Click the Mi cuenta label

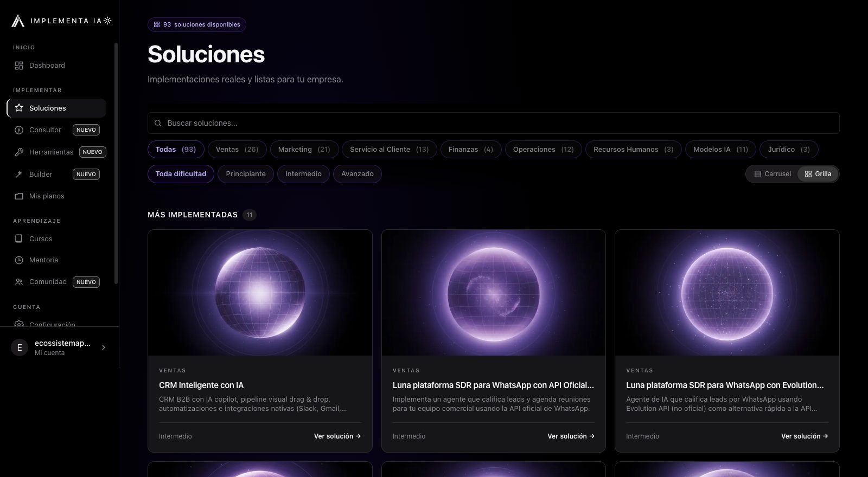49,353
